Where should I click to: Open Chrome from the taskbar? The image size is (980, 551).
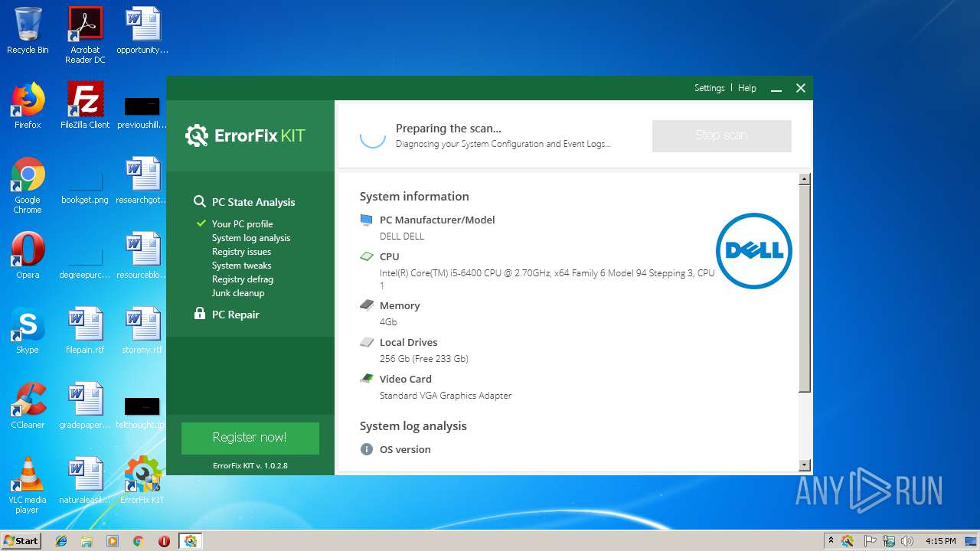[138, 541]
